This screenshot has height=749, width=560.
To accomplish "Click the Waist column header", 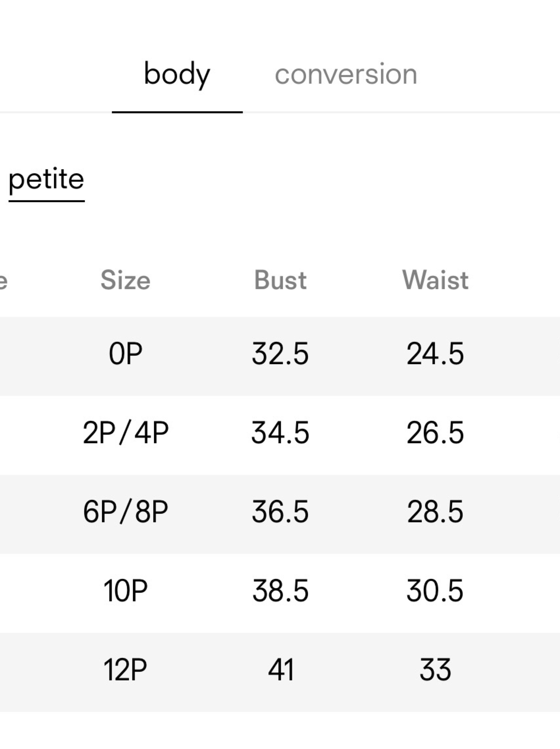I will point(435,280).
